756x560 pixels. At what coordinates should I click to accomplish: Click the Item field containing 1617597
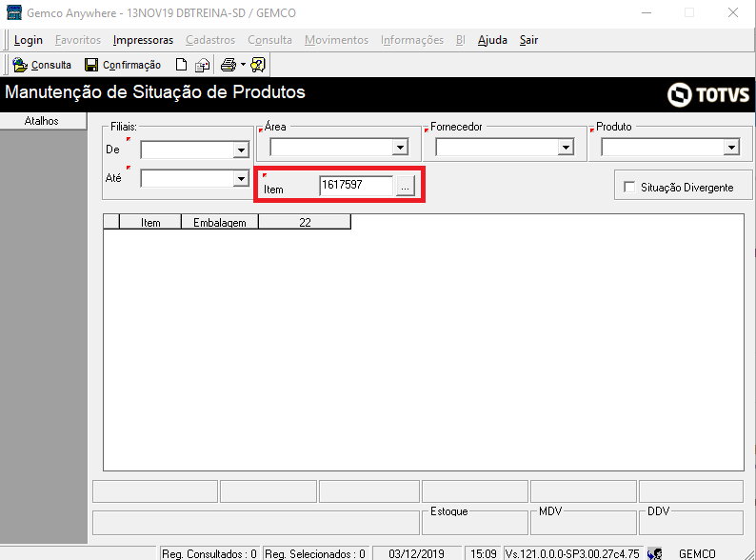coord(356,186)
